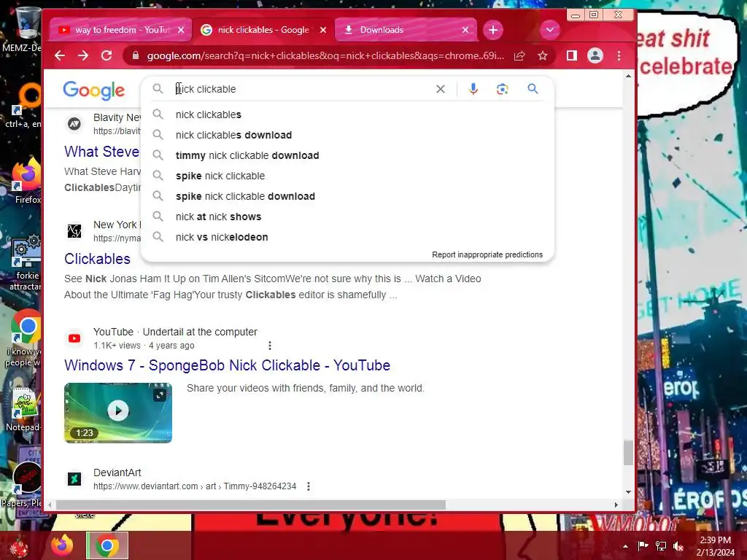Click the Google logo

(94, 90)
